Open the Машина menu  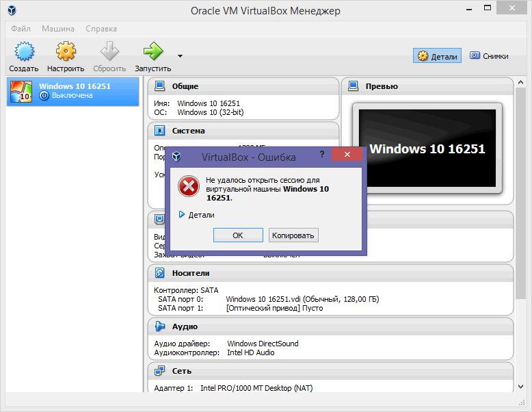coord(58,29)
